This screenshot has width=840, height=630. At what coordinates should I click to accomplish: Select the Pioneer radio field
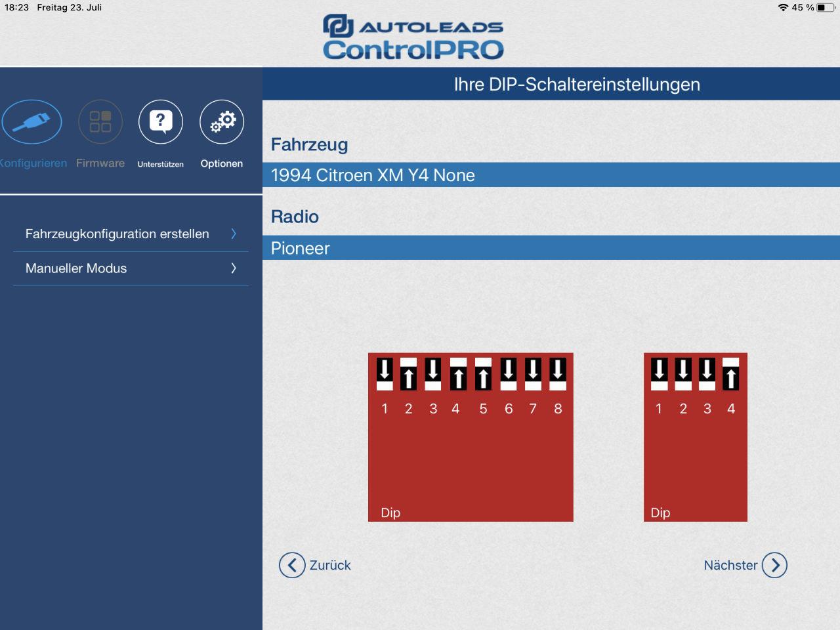pyautogui.click(x=551, y=248)
